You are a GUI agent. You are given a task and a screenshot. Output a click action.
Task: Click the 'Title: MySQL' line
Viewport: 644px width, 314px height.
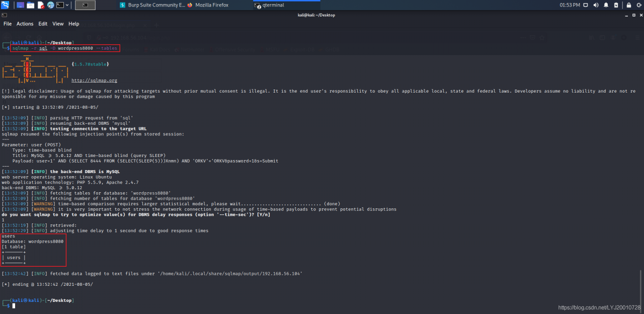tap(89, 155)
